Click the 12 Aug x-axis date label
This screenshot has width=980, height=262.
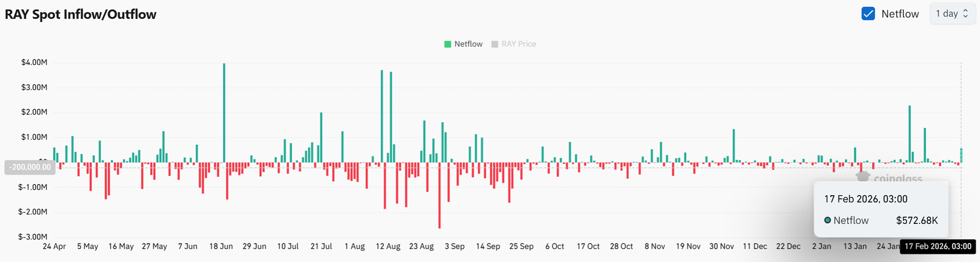(x=388, y=246)
